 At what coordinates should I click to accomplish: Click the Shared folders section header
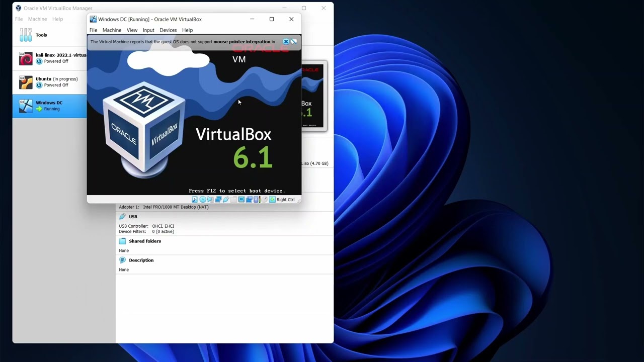pos(145,241)
